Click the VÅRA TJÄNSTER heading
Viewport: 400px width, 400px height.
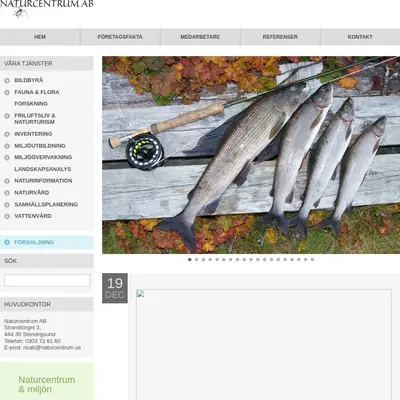coord(28,63)
